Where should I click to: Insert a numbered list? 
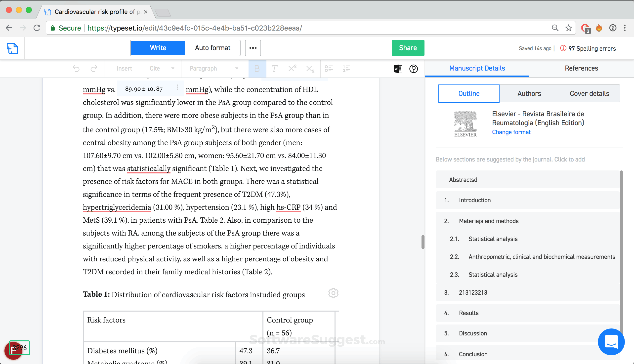coord(346,69)
